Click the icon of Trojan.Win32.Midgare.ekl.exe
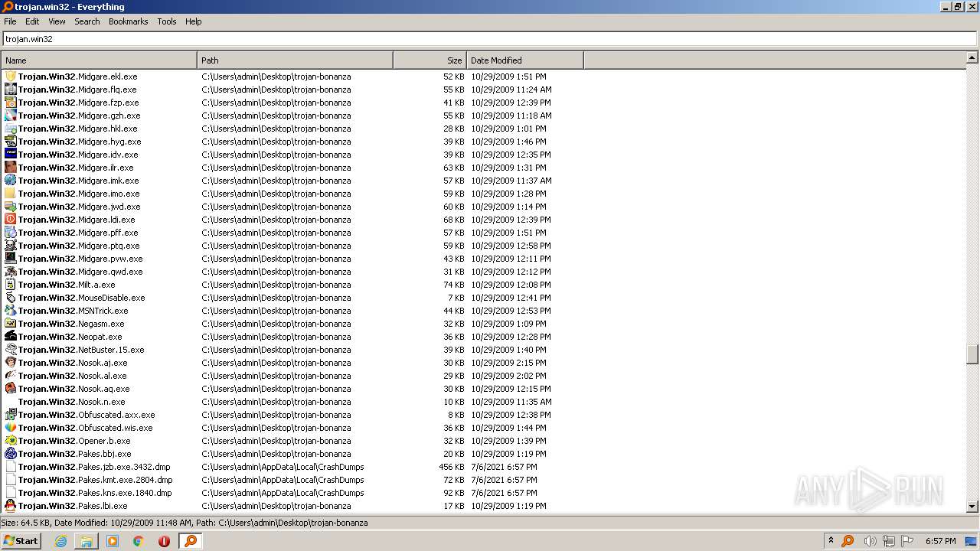This screenshot has height=551, width=980. click(x=11, y=77)
